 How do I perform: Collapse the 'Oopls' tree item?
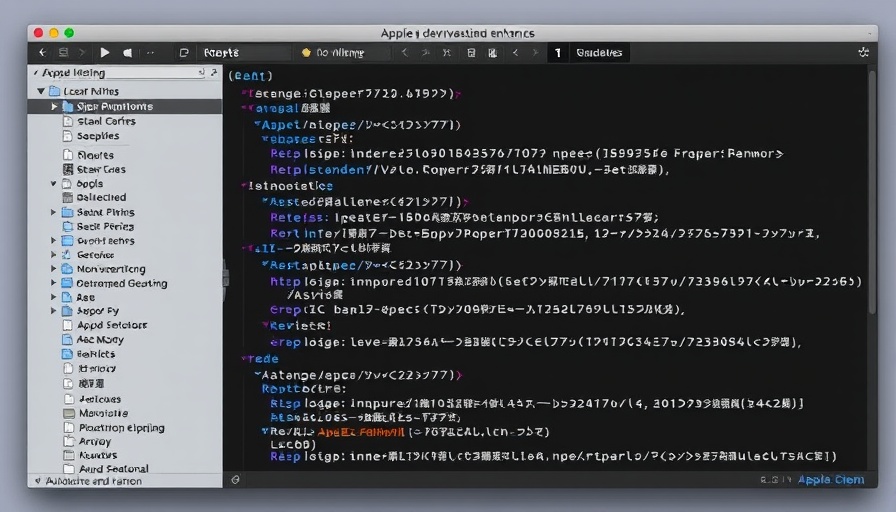(53, 183)
